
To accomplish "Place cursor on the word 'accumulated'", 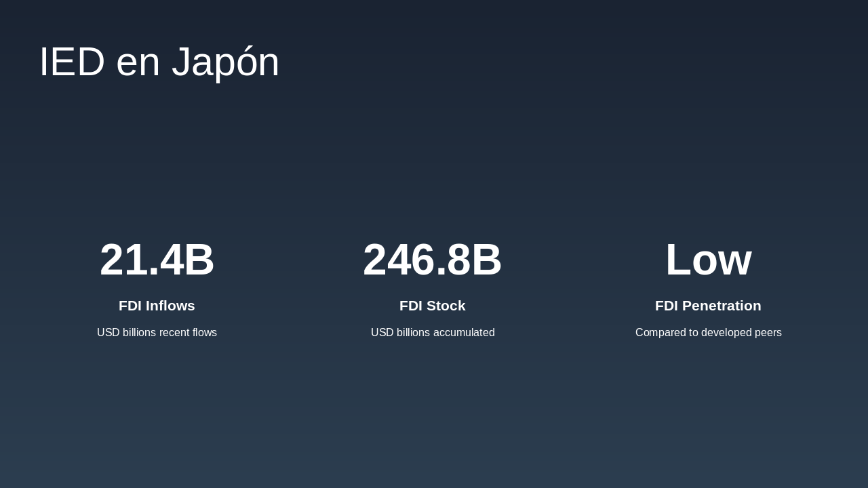I will (x=464, y=333).
